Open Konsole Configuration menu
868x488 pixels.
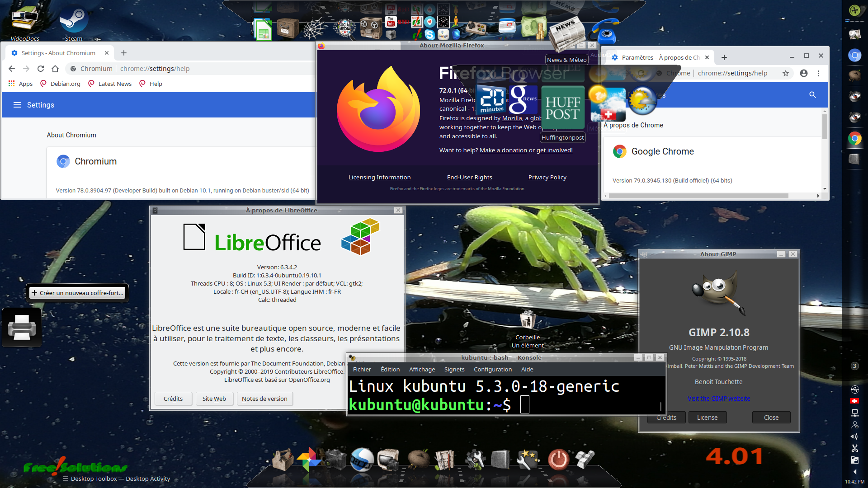493,369
